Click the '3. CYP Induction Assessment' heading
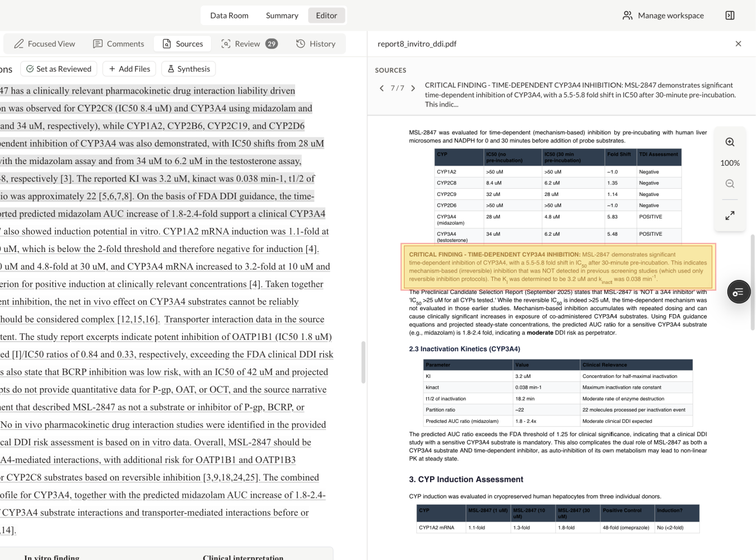The height and width of the screenshot is (560, 756). pyautogui.click(x=466, y=479)
